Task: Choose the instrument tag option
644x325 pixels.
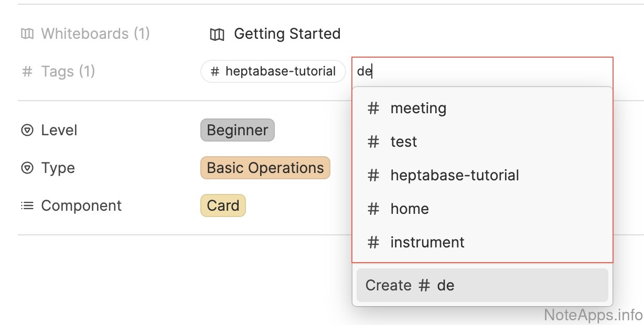Action: pos(427,243)
